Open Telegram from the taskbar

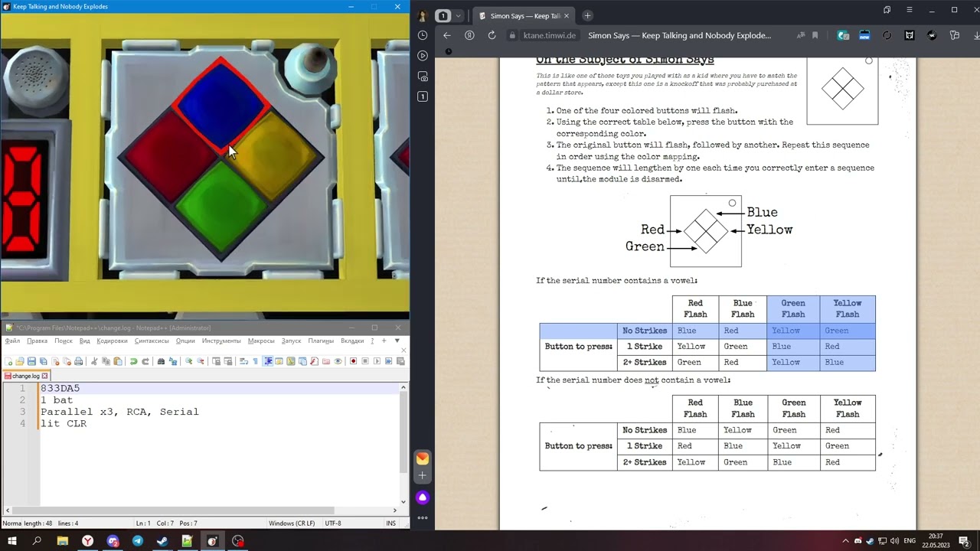click(138, 541)
